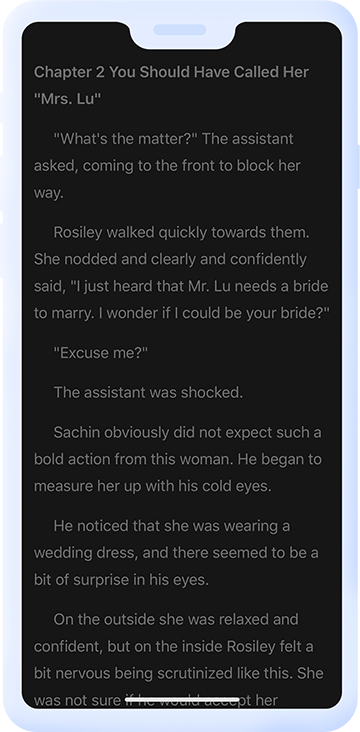Tap "asked, coming to the front" line
360x732 pixels.
click(x=167, y=166)
